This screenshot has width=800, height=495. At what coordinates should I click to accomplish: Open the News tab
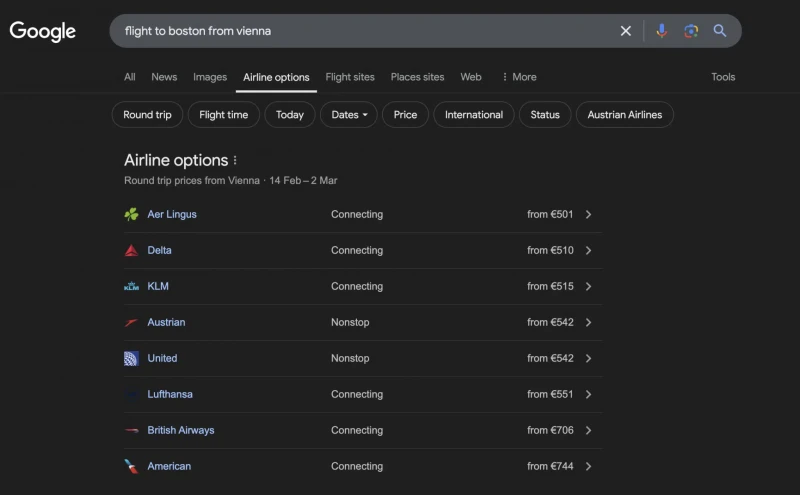[164, 77]
